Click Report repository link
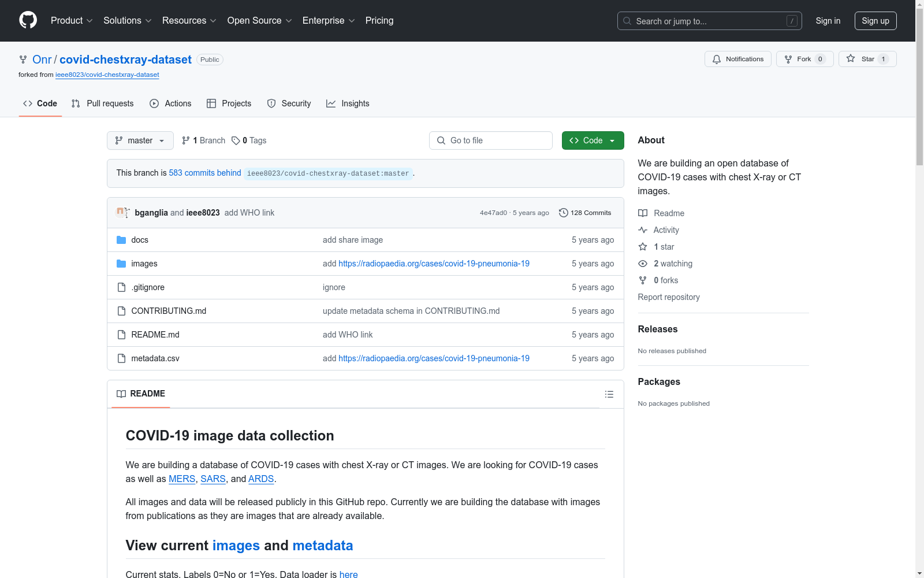This screenshot has height=578, width=924. coord(669,297)
